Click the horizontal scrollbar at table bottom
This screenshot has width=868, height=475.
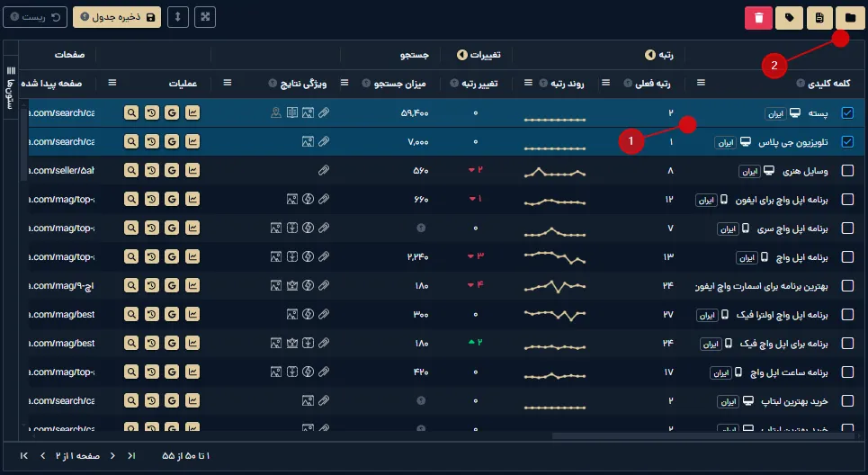pyautogui.click(x=703, y=435)
